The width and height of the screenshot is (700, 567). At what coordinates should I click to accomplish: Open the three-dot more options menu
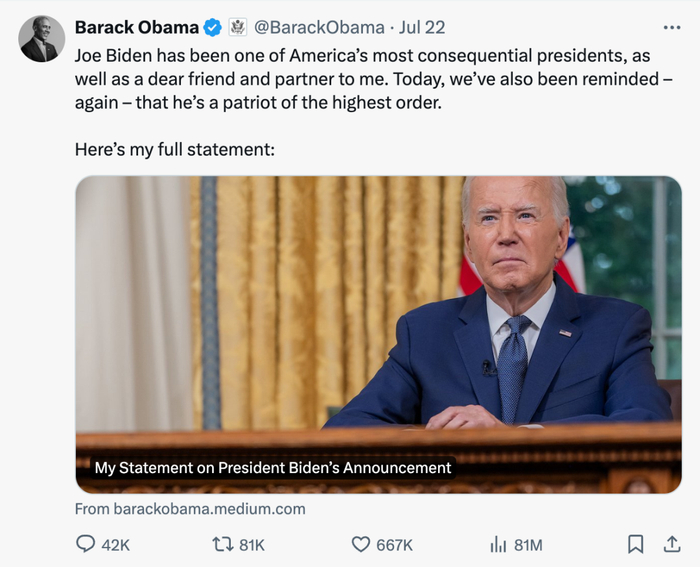tap(672, 27)
